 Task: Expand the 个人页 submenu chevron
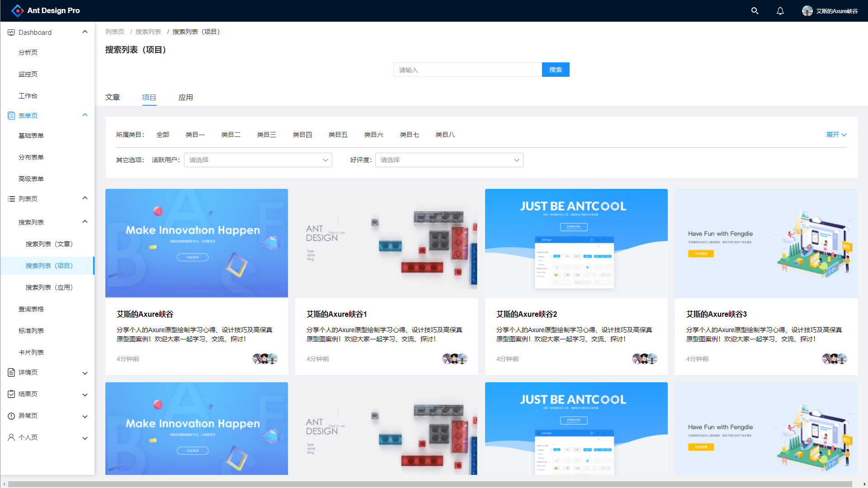[x=85, y=438]
